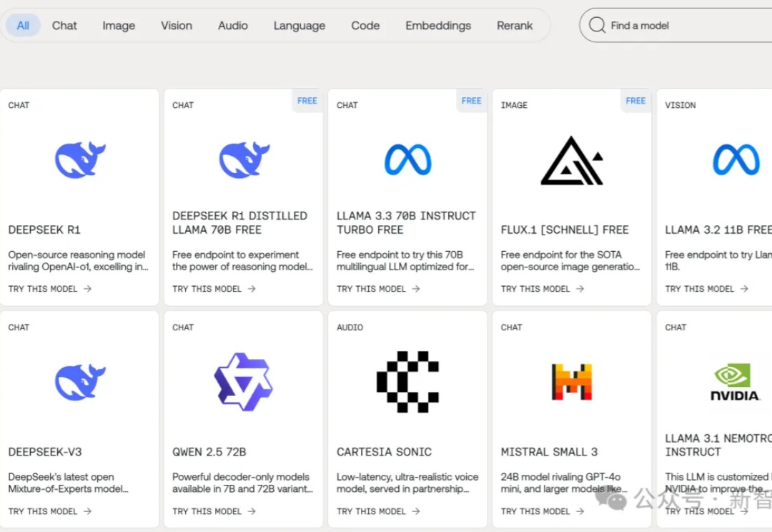
Task: Select the Code filter tab
Action: (x=365, y=25)
